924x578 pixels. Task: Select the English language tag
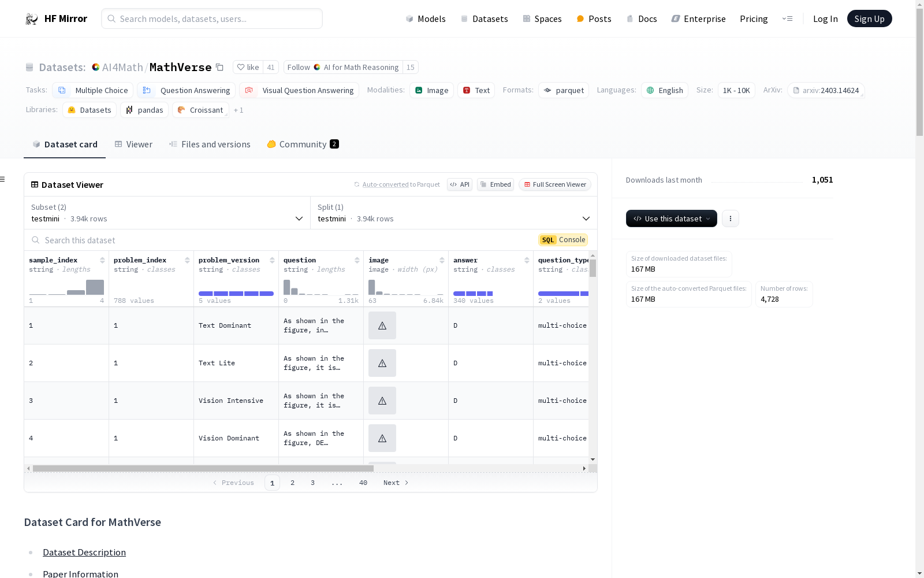tap(665, 90)
